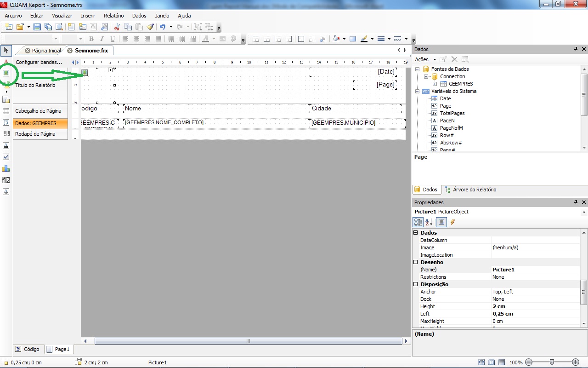588x368 pixels.
Task: Choose the Chart object tool
Action: 6,168
